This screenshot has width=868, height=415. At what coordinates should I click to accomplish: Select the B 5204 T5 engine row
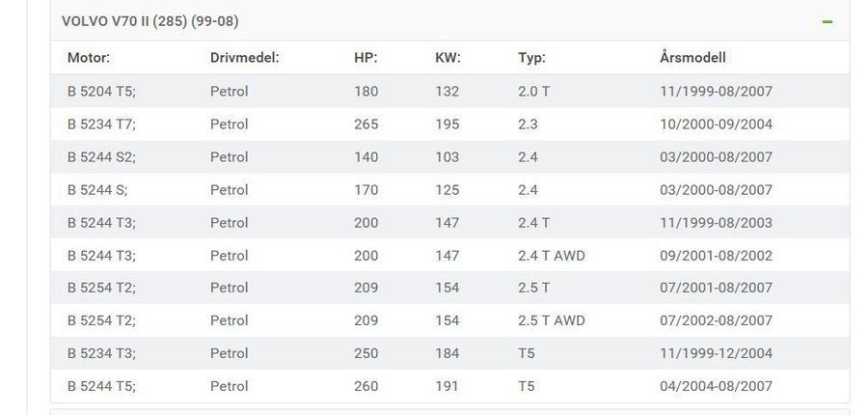(x=101, y=92)
